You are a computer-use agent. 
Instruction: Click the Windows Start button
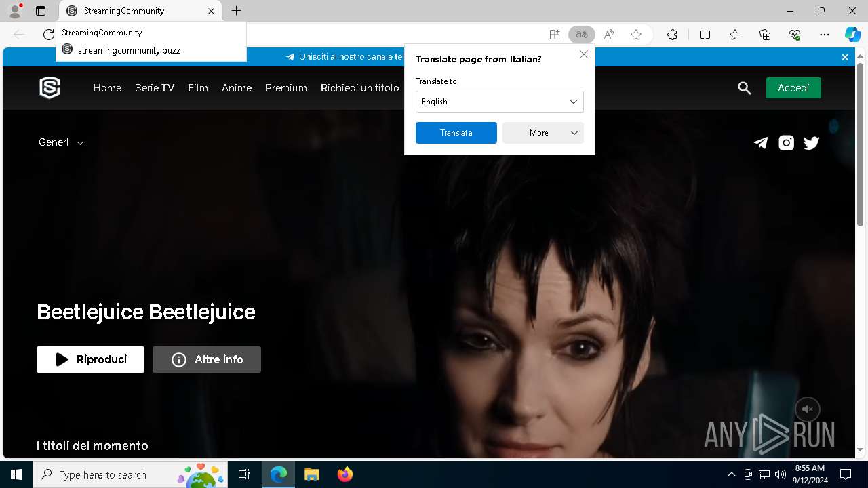pyautogui.click(x=16, y=474)
